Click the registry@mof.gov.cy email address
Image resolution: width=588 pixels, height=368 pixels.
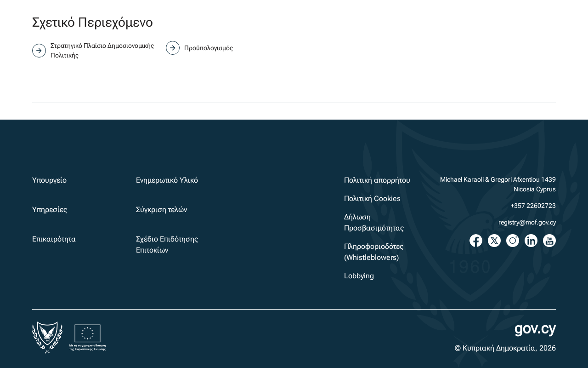coord(527,222)
